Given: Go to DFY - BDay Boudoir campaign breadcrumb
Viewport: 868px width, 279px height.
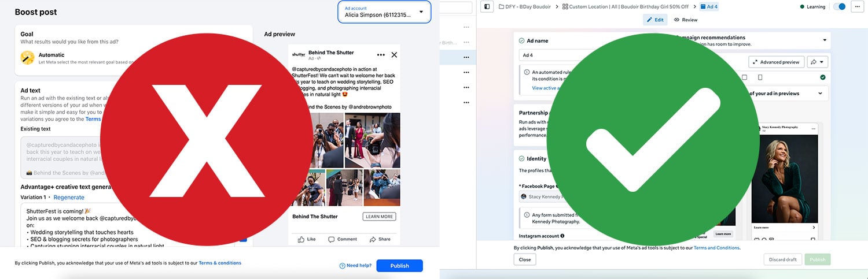Looking at the screenshot, I should pos(525,6).
